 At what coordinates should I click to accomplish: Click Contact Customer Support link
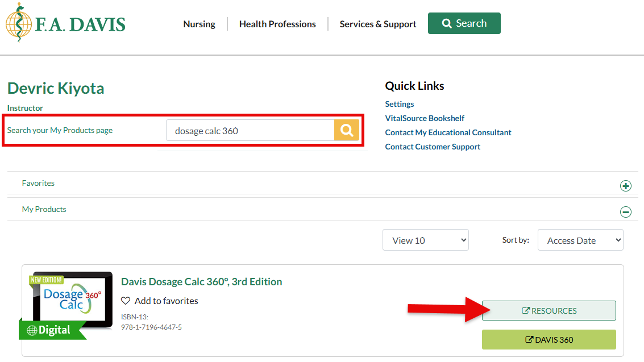[433, 147]
